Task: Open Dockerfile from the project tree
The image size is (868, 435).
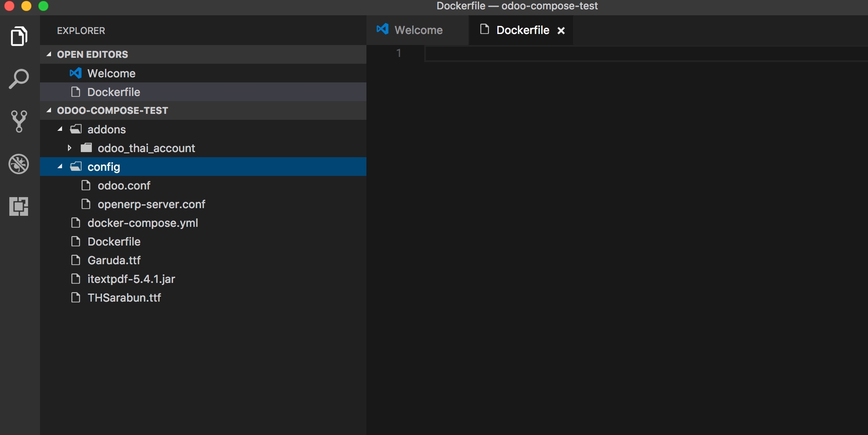Action: coord(114,242)
